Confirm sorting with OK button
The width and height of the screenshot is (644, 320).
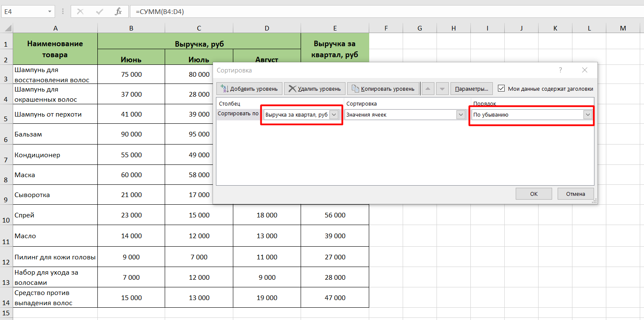(x=534, y=194)
